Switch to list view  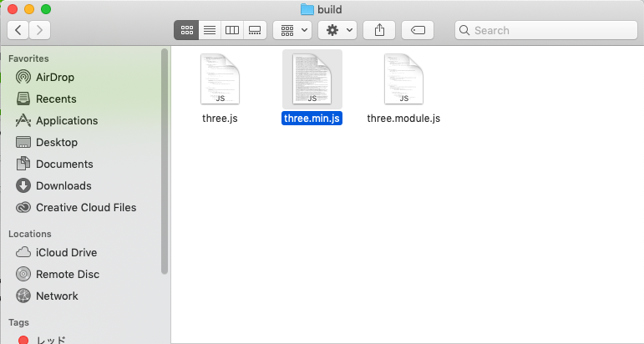[x=210, y=30]
